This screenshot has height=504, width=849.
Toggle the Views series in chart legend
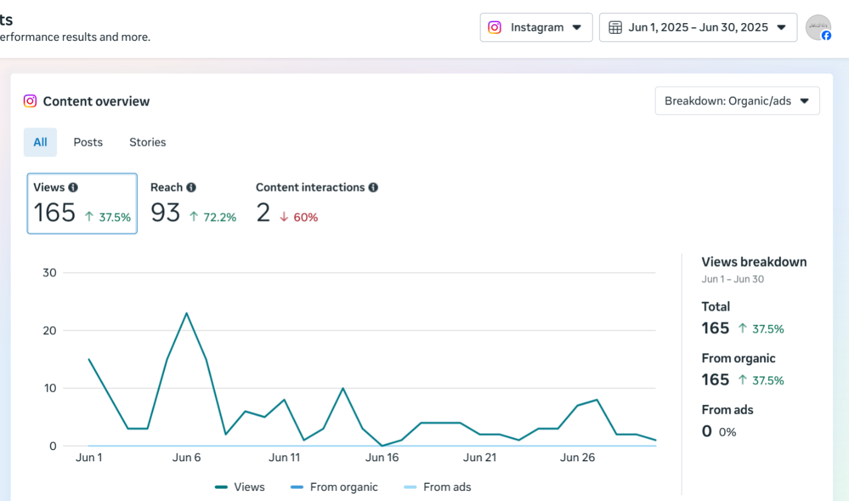point(240,487)
